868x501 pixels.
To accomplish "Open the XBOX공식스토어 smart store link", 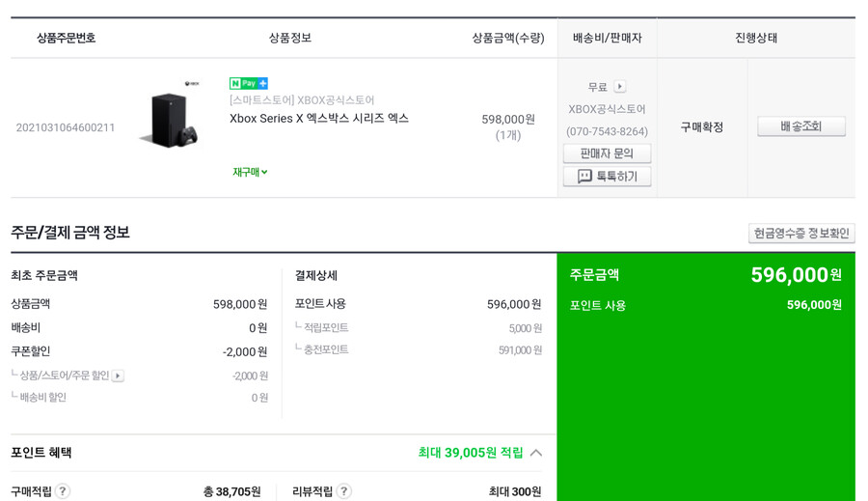I will 302,100.
